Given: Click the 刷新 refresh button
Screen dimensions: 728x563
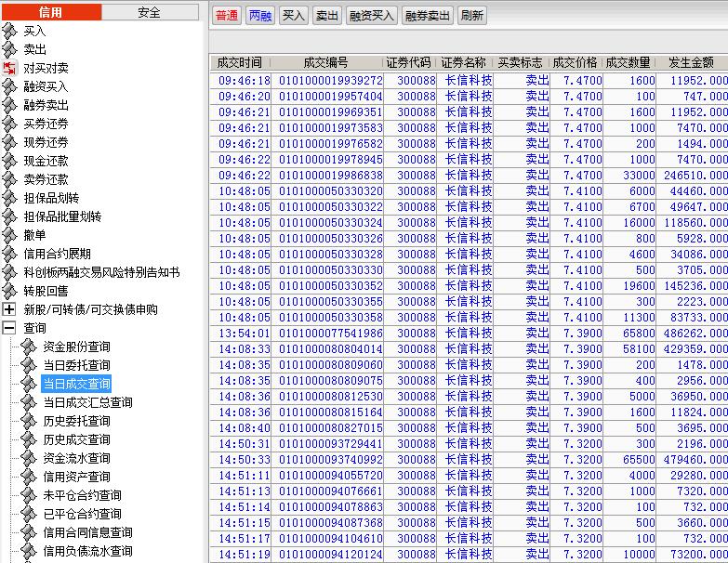Looking at the screenshot, I should click(472, 16).
